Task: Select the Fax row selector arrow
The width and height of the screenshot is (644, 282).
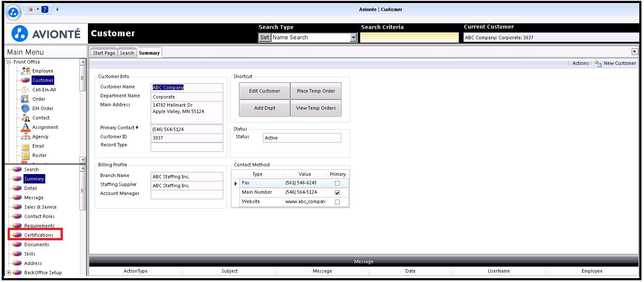Action: tap(236, 183)
